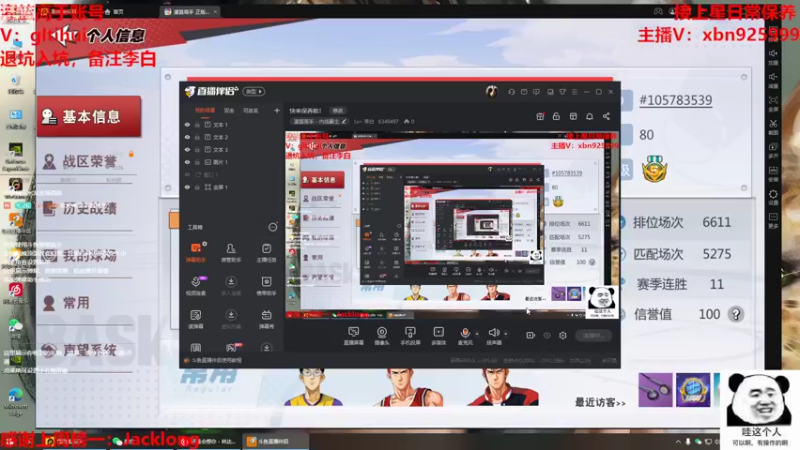
Task: Open mode switch pill beside 直播伴侣 logo
Action: [x=254, y=92]
